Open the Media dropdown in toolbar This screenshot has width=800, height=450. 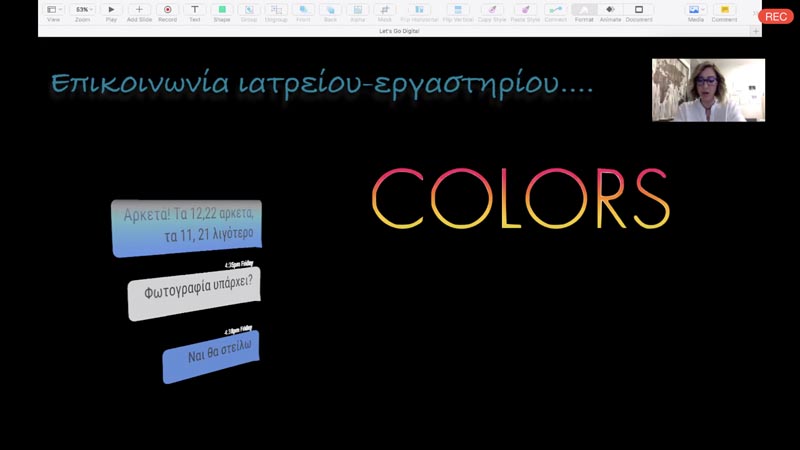click(696, 10)
